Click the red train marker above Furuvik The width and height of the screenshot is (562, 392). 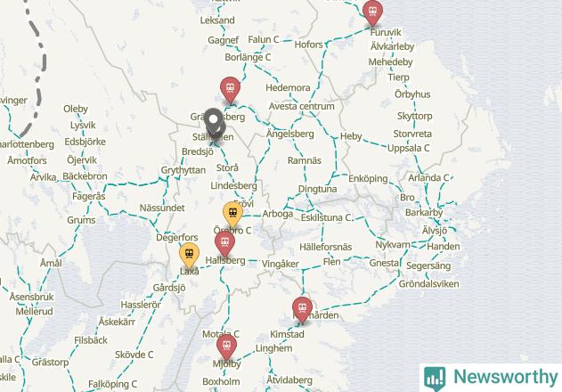[372, 12]
